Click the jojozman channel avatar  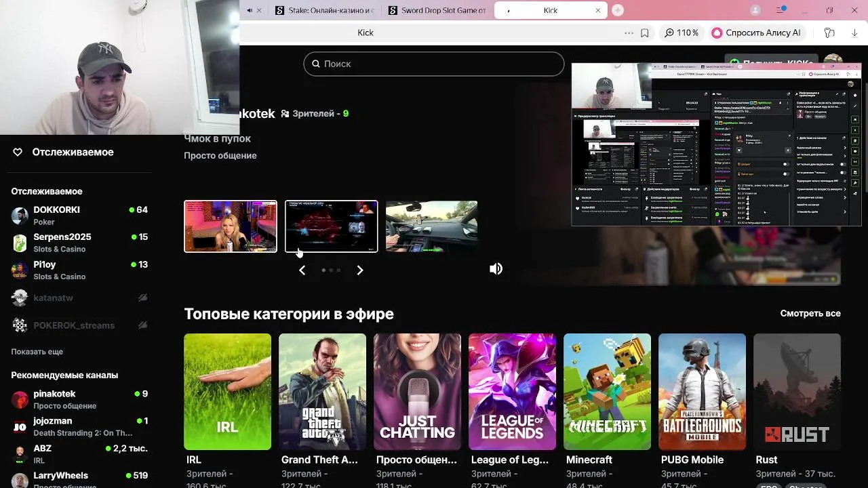[20, 426]
